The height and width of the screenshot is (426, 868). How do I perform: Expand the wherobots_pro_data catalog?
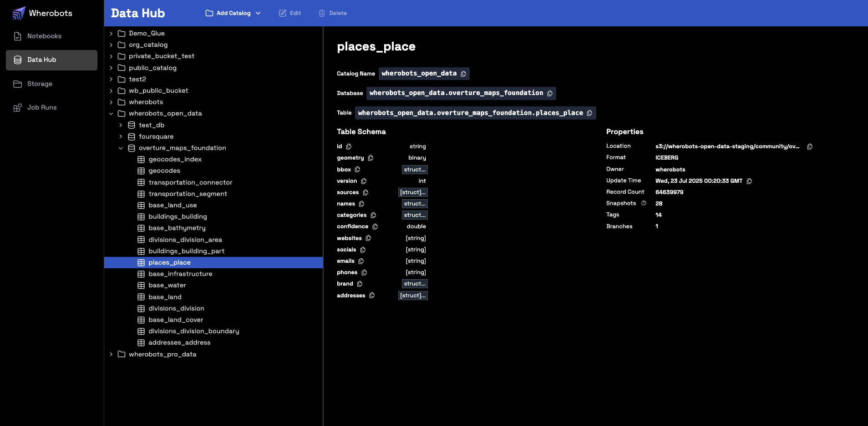(112, 354)
